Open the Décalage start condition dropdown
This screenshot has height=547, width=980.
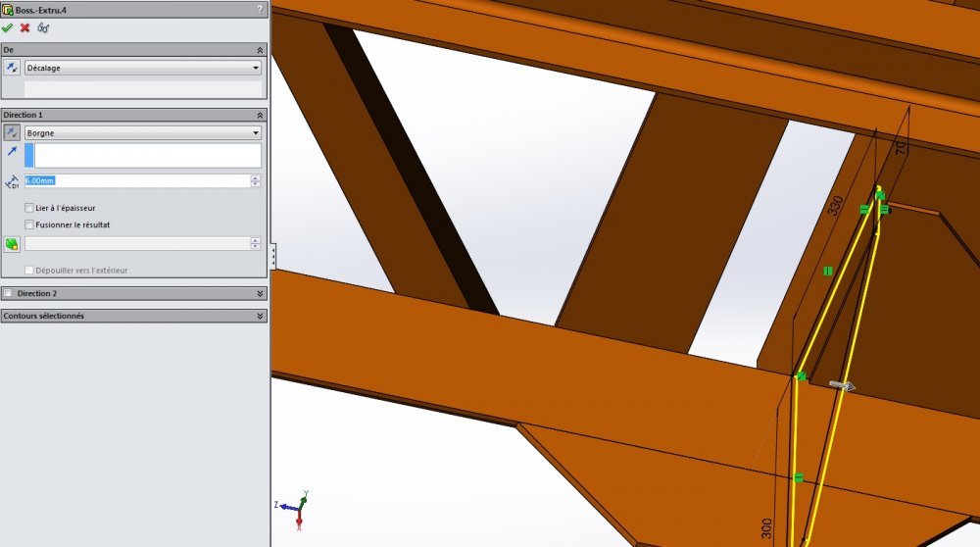[x=143, y=68]
